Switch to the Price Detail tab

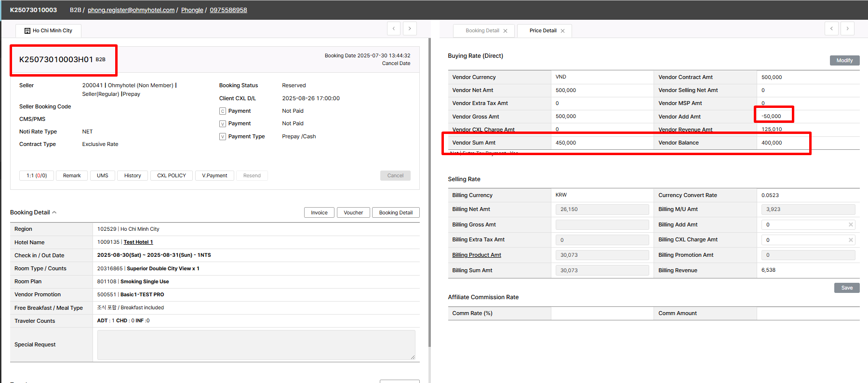[542, 31]
